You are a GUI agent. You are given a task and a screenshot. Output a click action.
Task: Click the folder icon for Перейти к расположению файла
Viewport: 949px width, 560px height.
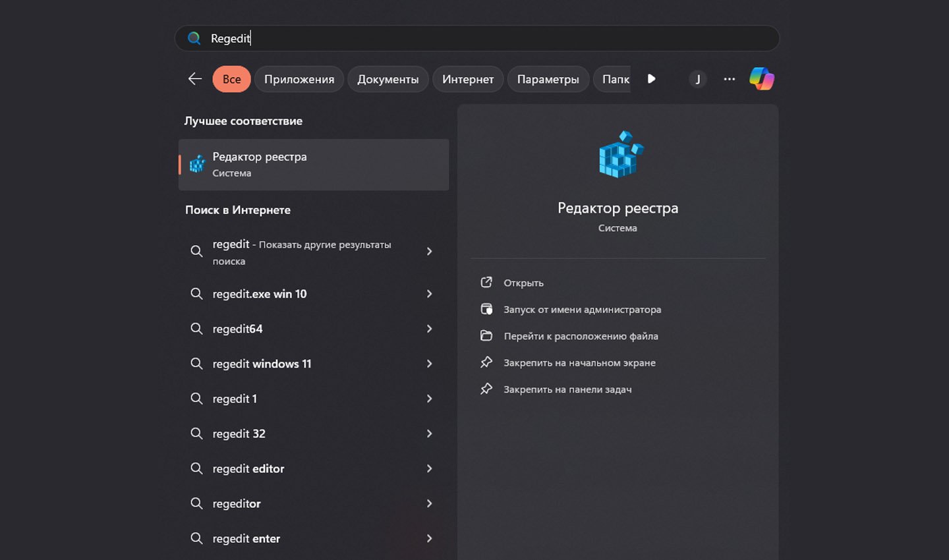point(486,336)
